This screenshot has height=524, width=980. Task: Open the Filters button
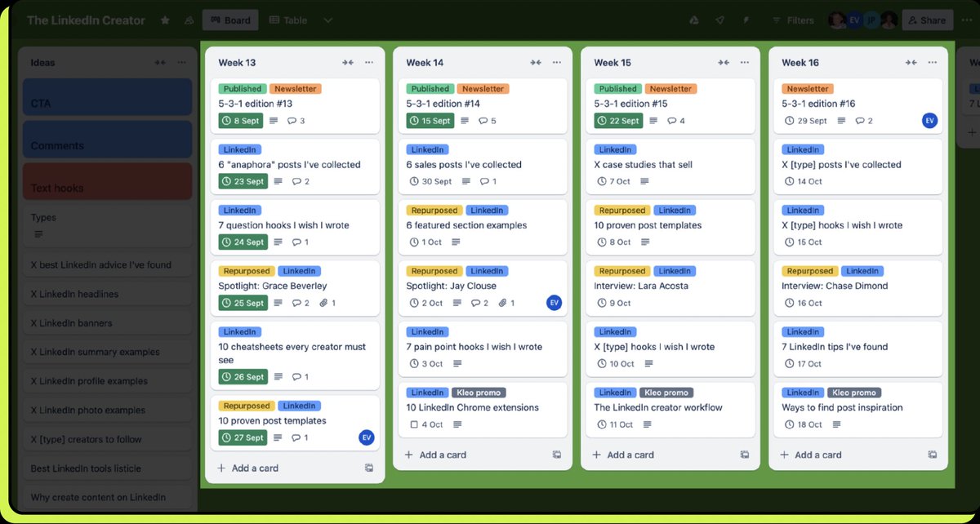point(791,20)
